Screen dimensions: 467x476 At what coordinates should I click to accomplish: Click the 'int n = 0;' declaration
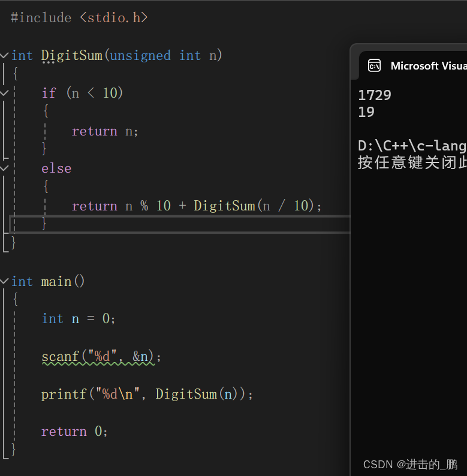pos(79,319)
